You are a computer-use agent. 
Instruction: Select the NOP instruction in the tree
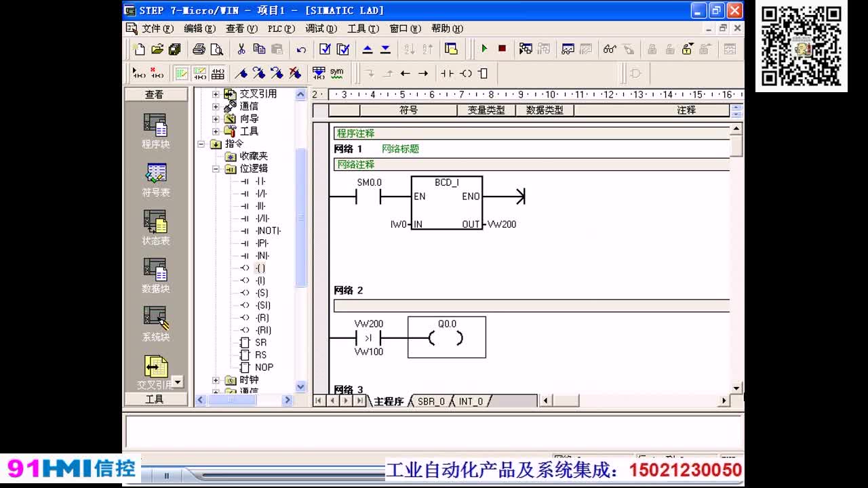(263, 367)
